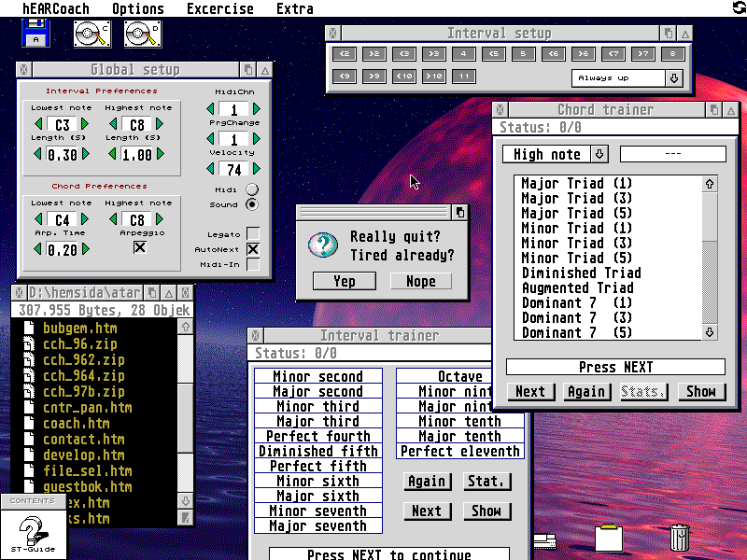Click the trash can desktop icon

pos(680,538)
